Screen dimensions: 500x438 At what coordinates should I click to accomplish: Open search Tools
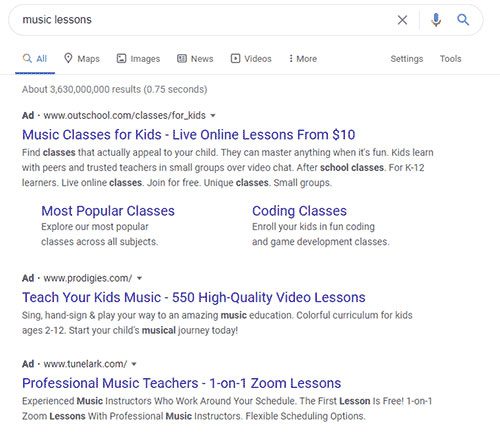pos(450,59)
